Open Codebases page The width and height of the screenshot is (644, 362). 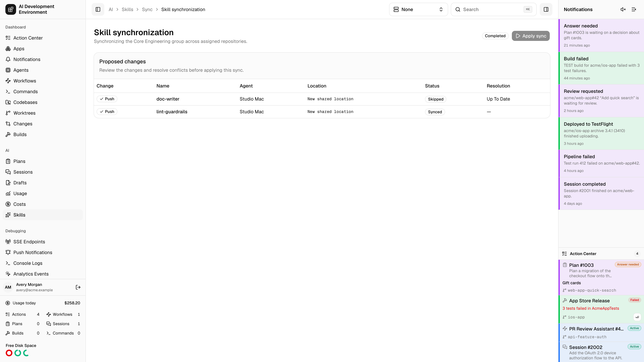[x=43, y=102]
